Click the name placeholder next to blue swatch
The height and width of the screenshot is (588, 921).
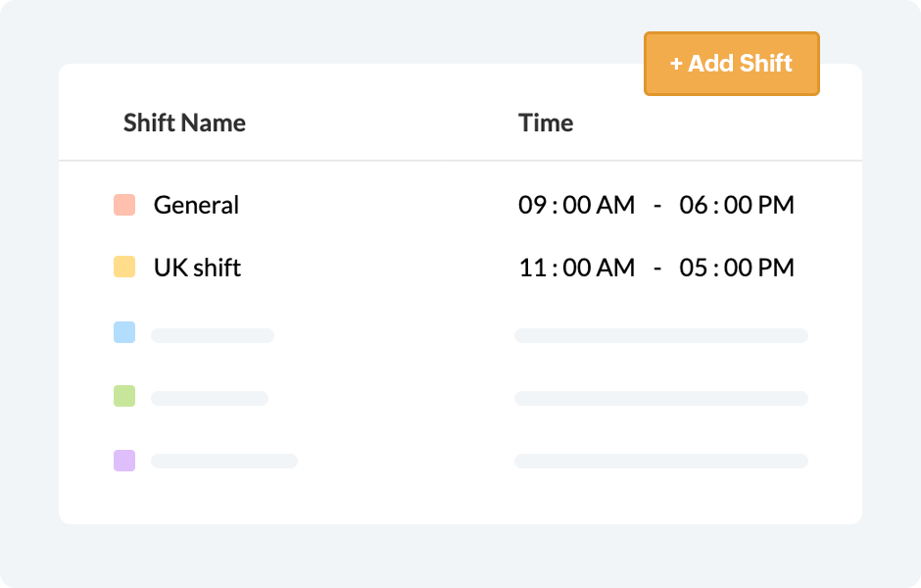[x=213, y=335]
